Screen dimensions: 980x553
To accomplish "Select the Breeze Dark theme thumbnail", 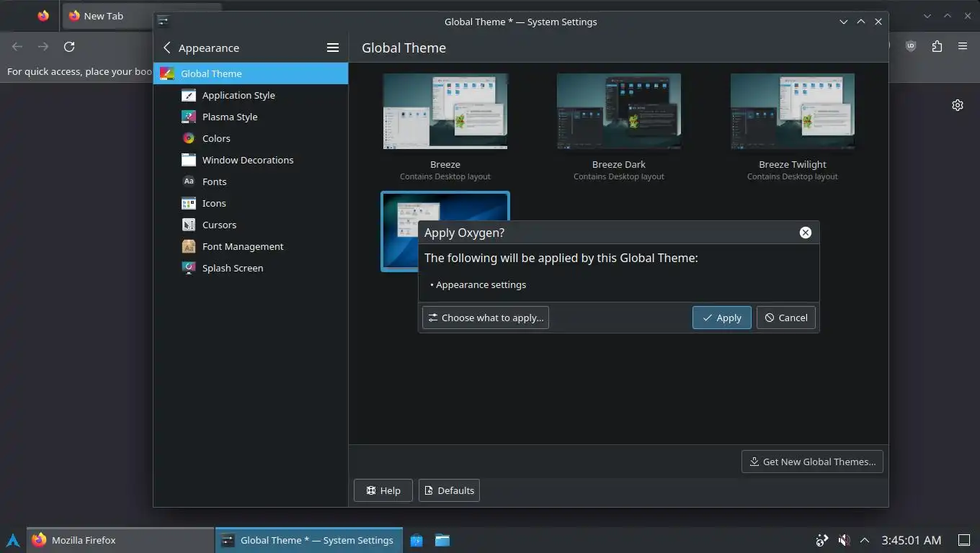I will coord(619,112).
